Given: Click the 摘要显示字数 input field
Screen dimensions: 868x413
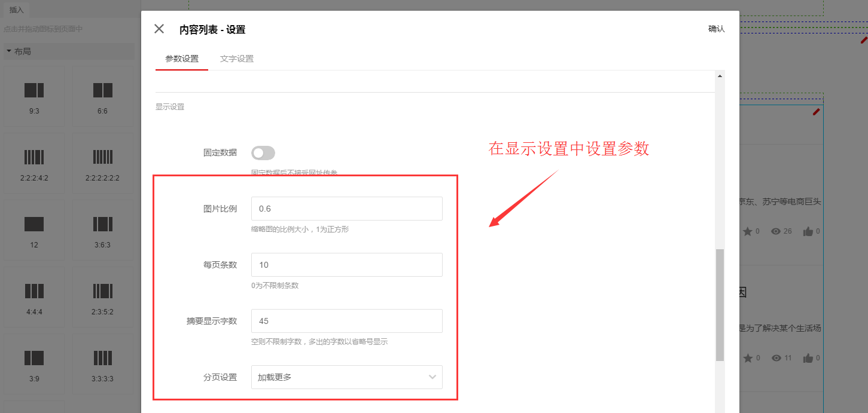Looking at the screenshot, I should click(x=347, y=321).
